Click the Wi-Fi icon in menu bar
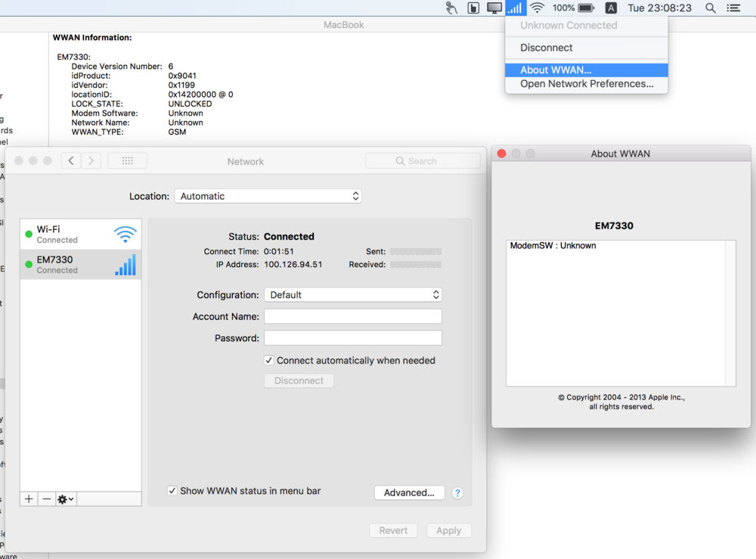This screenshot has height=559, width=756. [537, 8]
